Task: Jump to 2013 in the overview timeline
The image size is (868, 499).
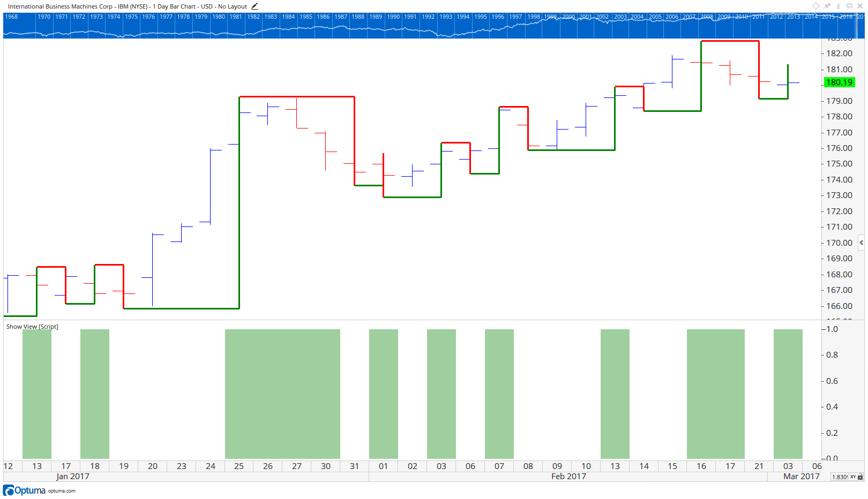Action: [x=794, y=17]
